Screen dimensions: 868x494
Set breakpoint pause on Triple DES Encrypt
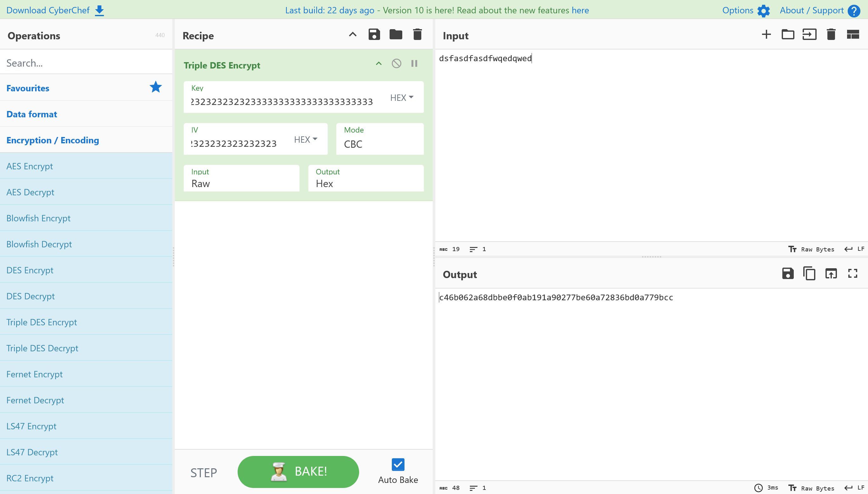click(x=414, y=63)
